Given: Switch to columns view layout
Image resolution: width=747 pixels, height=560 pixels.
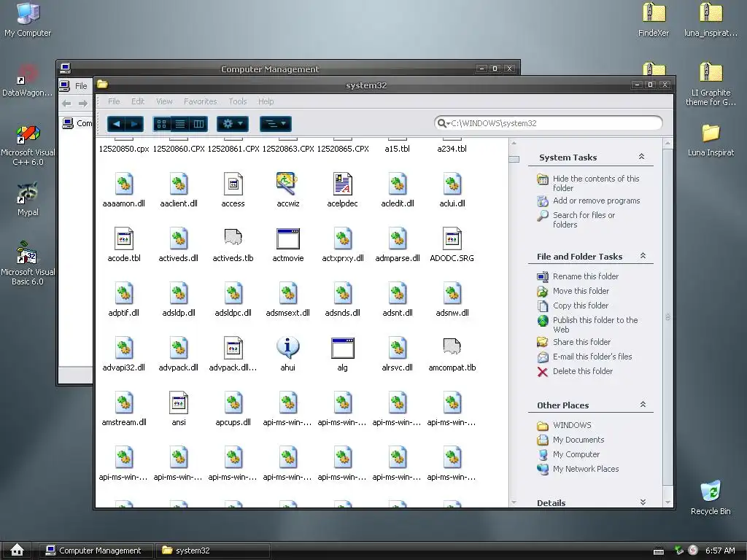Looking at the screenshot, I should (198, 124).
